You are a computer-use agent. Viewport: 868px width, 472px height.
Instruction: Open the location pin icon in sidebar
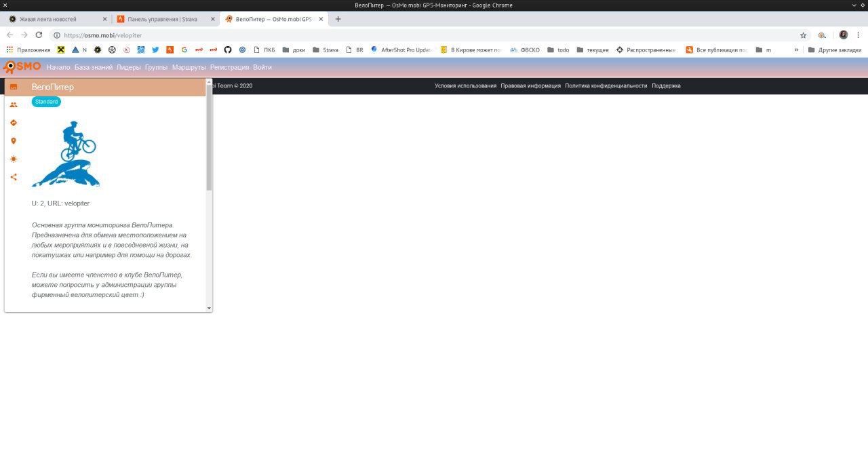(x=14, y=141)
